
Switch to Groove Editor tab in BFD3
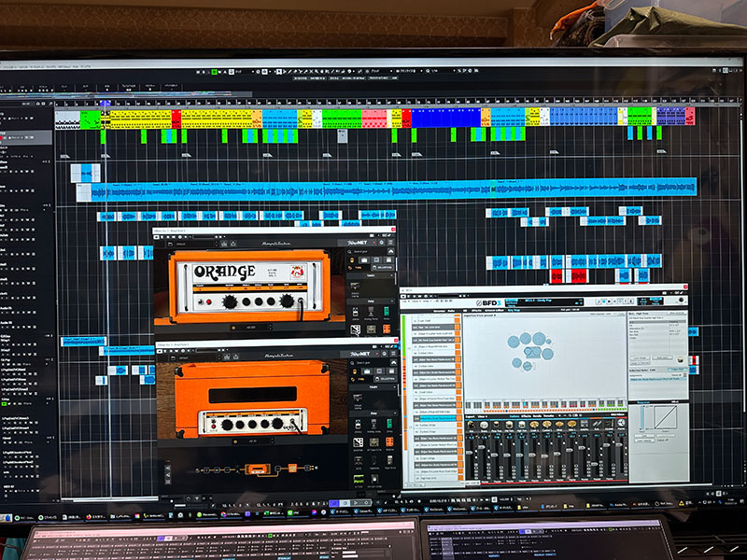[x=494, y=311]
